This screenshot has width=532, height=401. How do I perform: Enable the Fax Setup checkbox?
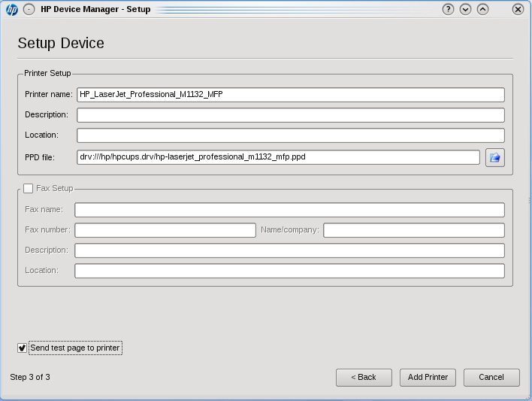(x=28, y=188)
